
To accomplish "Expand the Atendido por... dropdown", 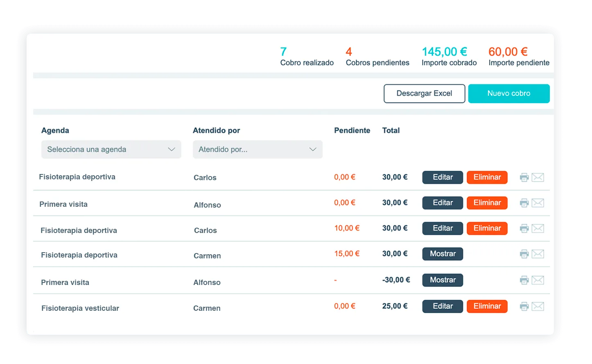I will [258, 149].
